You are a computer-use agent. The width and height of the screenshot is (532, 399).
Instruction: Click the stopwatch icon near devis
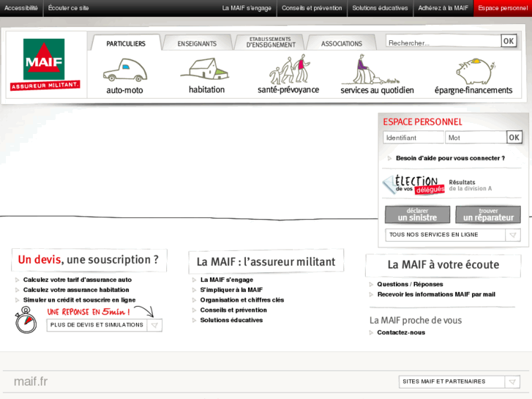[26, 319]
